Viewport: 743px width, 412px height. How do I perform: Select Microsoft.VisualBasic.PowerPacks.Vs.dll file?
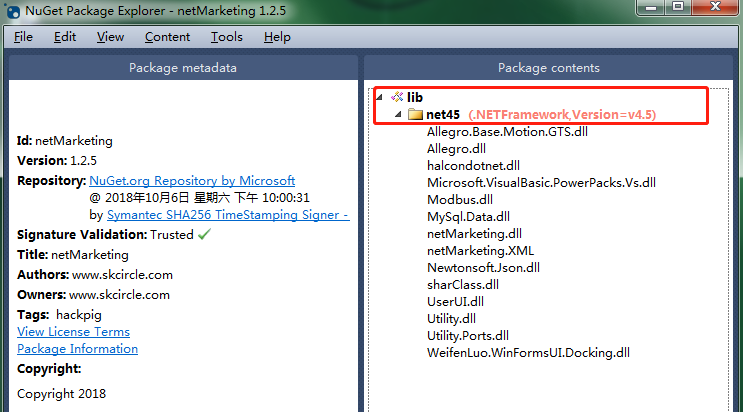pyautogui.click(x=541, y=183)
